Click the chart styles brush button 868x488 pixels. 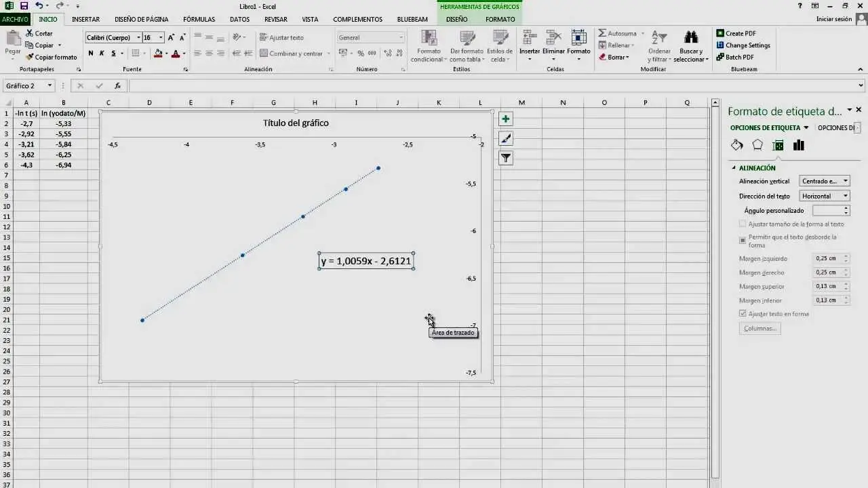pyautogui.click(x=505, y=139)
